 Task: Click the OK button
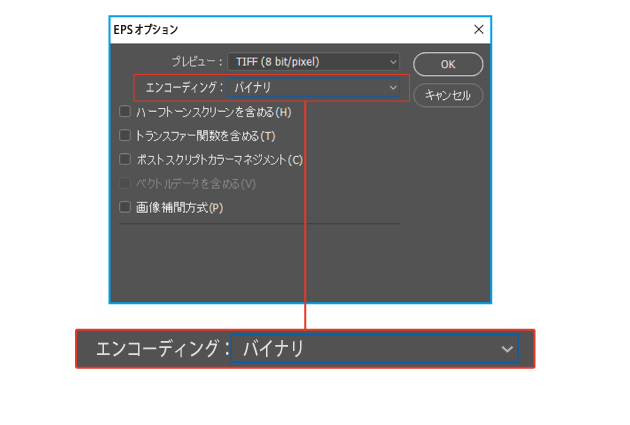pyautogui.click(x=448, y=64)
